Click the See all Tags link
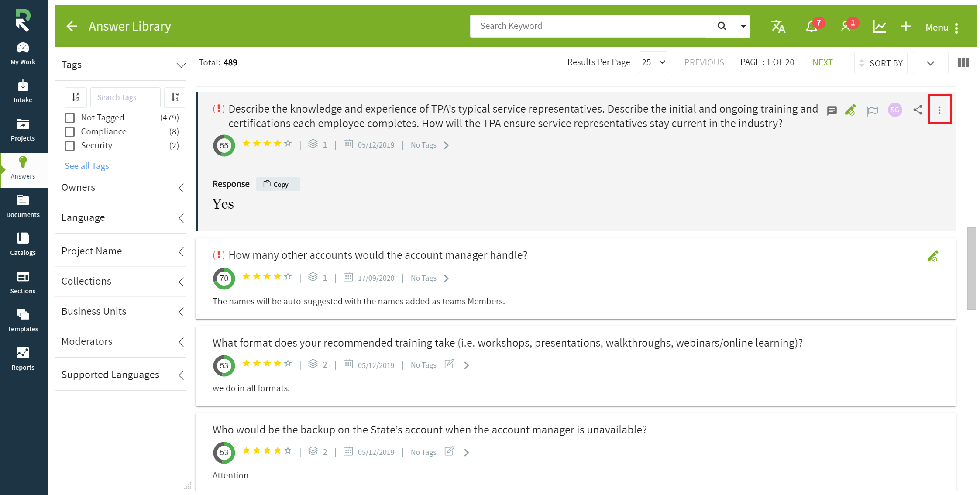Screen dimensions: 980x495 [x=87, y=166]
